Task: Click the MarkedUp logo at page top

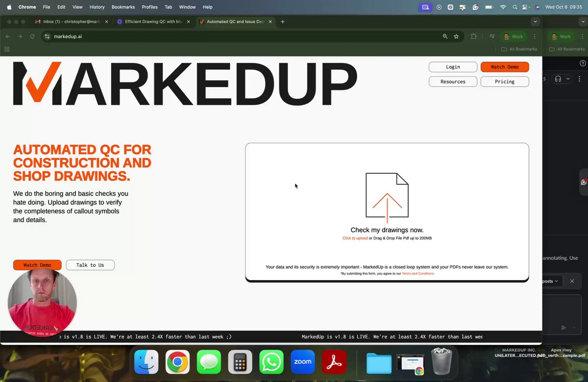Action: pos(185,84)
